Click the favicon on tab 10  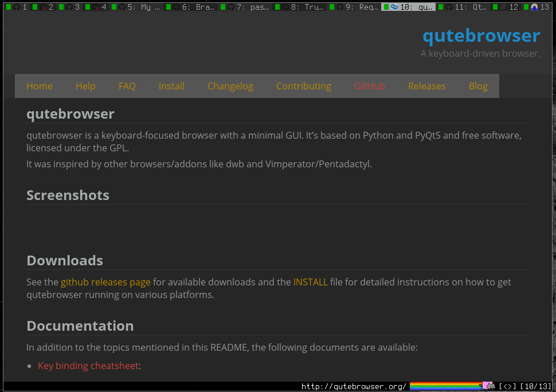click(394, 7)
